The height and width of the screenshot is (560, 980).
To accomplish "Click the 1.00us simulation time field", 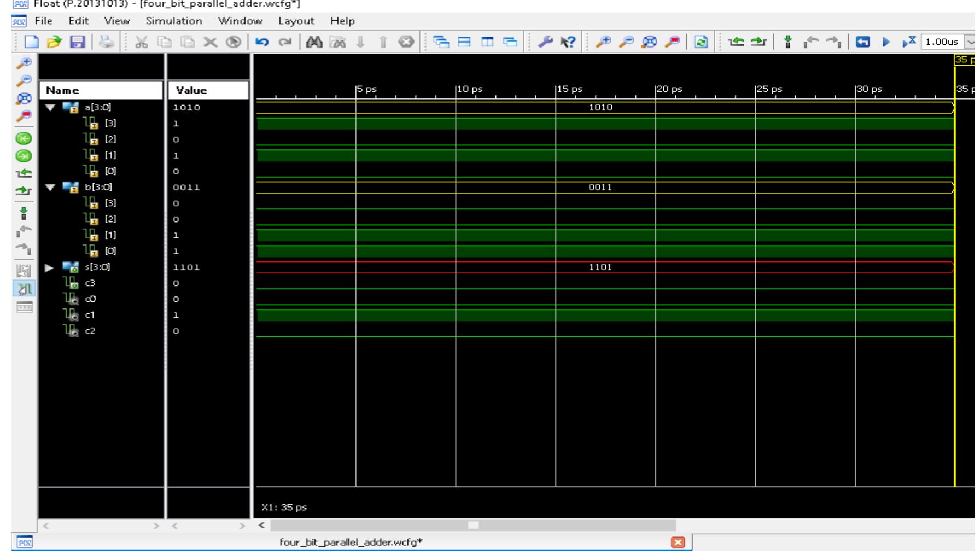I will coord(943,43).
